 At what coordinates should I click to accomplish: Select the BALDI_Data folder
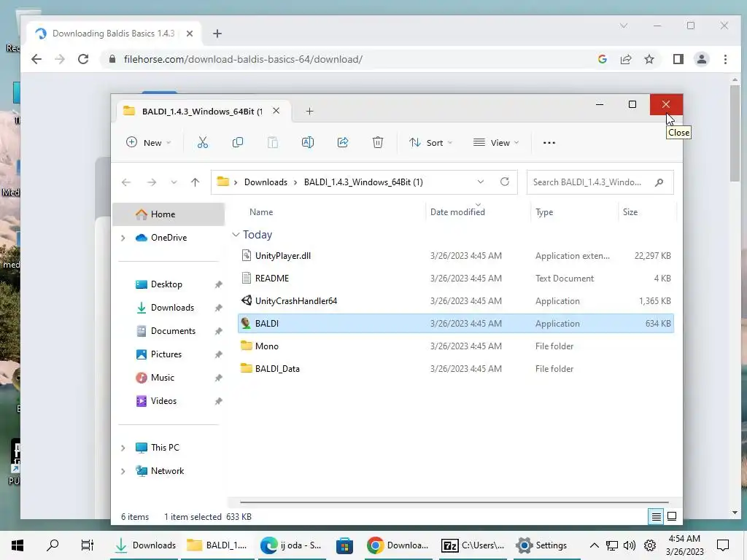(455, 368)
